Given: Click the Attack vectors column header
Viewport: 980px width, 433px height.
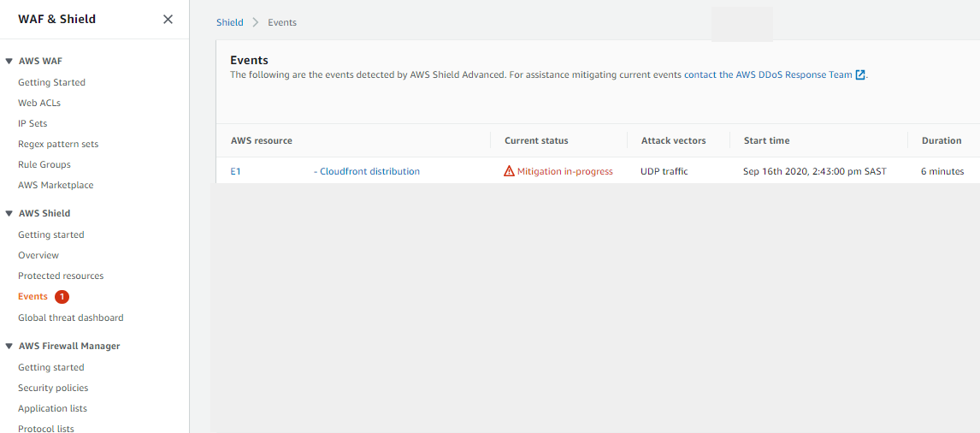Looking at the screenshot, I should click(x=674, y=141).
